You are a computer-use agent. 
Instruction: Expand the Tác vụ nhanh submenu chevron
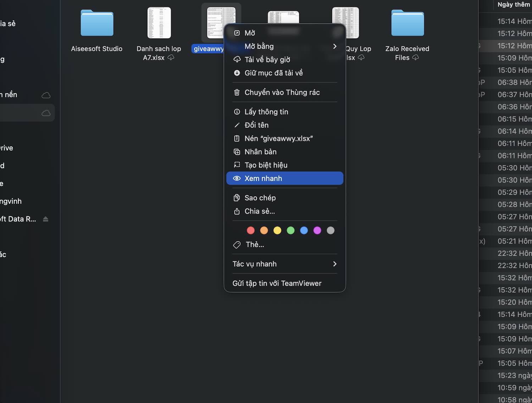(334, 264)
